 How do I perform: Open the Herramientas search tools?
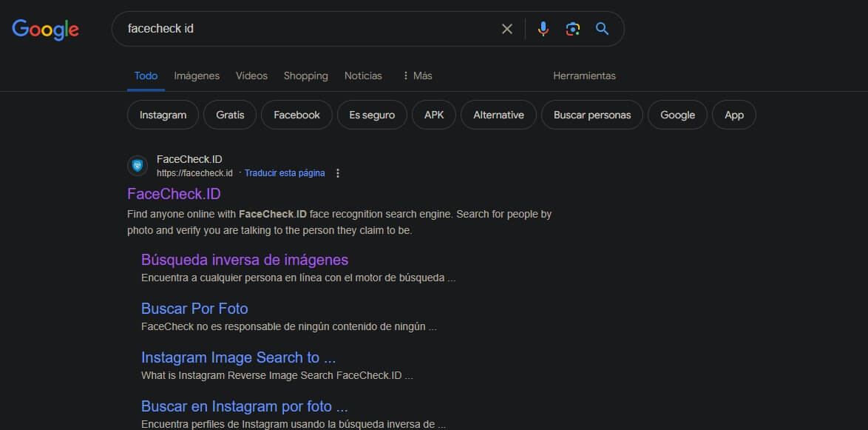(584, 76)
